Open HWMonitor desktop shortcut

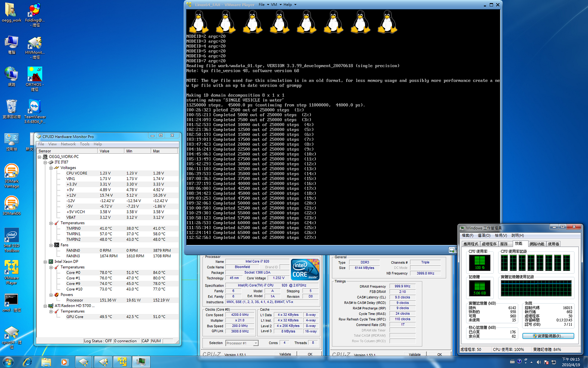click(x=35, y=47)
